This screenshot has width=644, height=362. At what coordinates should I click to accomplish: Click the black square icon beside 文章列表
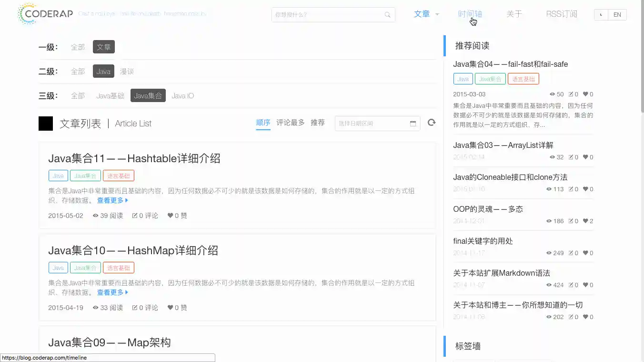[46, 124]
